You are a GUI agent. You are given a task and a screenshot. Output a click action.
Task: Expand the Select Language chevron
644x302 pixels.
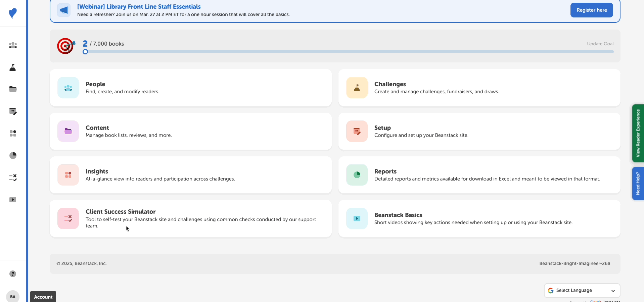[613, 291]
